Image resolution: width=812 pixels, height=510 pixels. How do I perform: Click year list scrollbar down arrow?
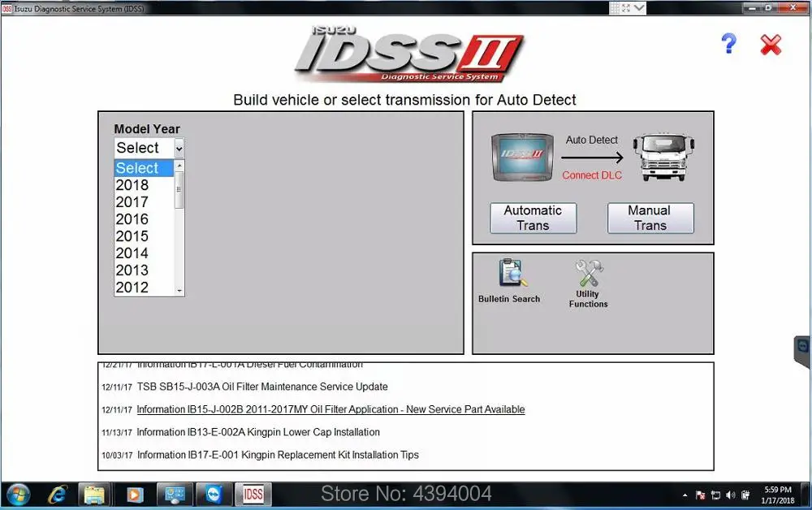coord(179,291)
